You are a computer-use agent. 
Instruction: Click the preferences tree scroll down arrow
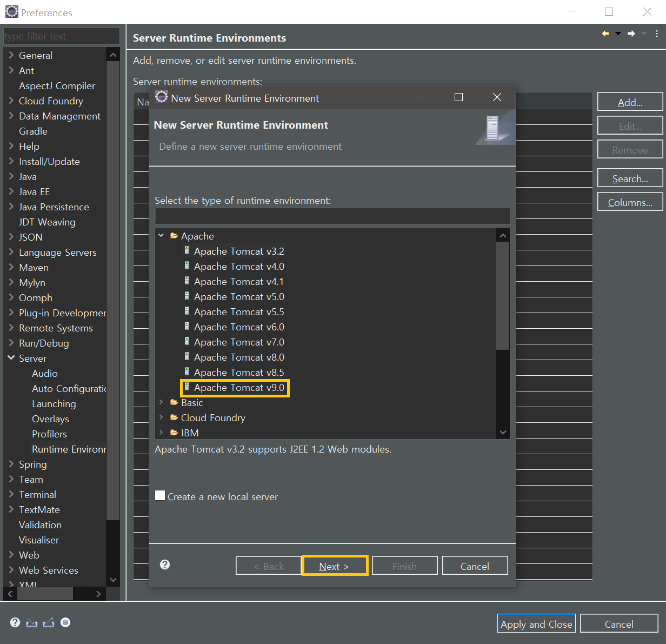(113, 579)
